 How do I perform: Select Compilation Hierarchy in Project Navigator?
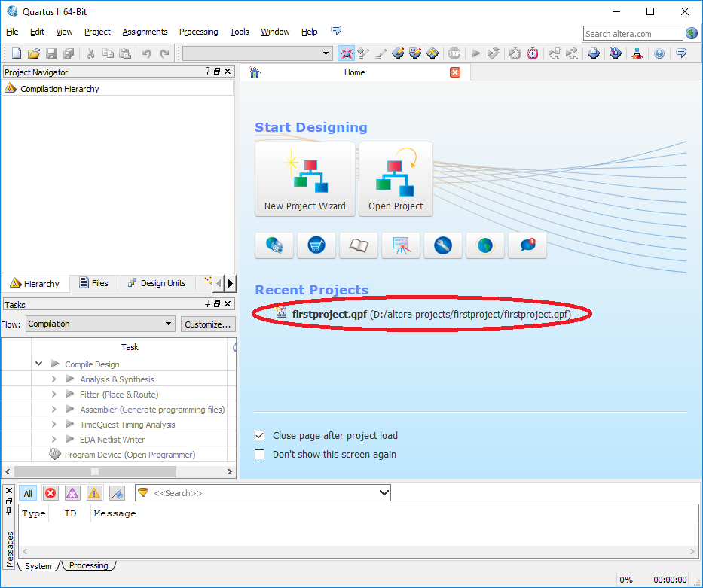[x=60, y=89]
